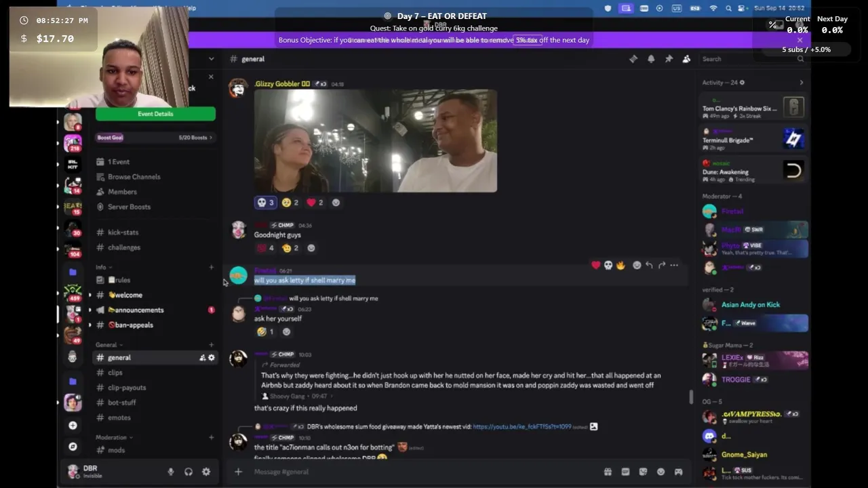Image resolution: width=868 pixels, height=488 pixels.
Task: Open the youtu.be link in message
Action: click(x=521, y=426)
